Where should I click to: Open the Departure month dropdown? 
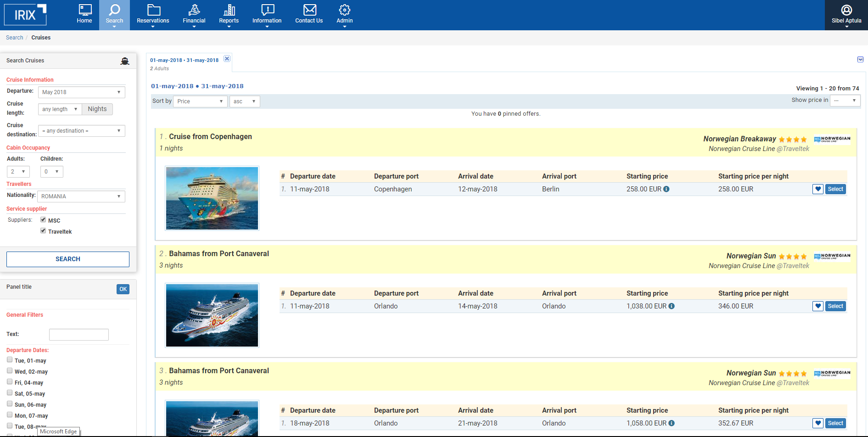(81, 92)
